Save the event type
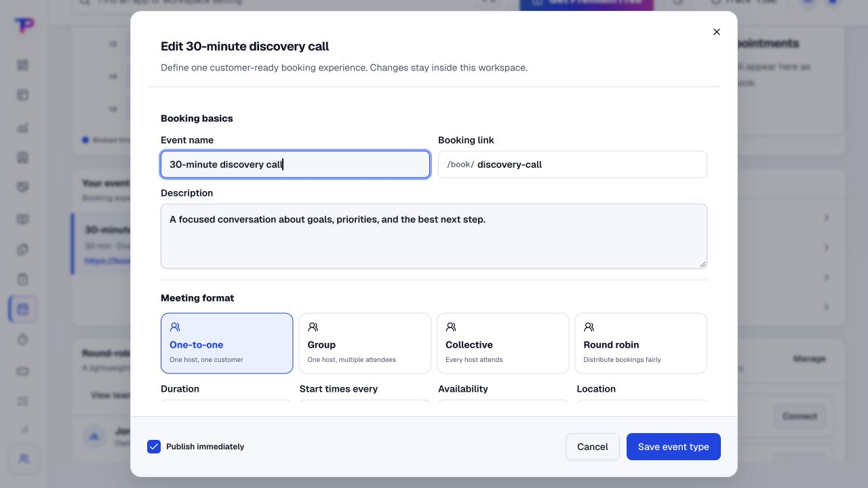This screenshot has height=488, width=868. pos(673,447)
